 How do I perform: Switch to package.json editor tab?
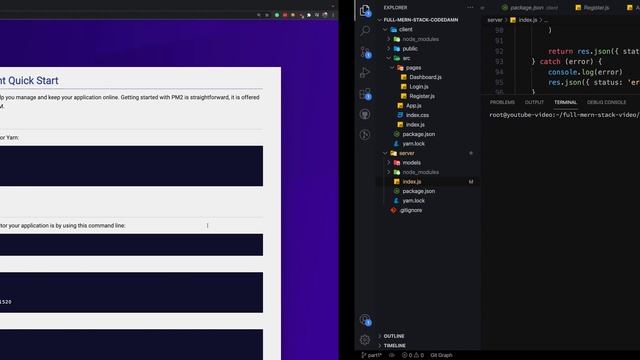point(529,8)
